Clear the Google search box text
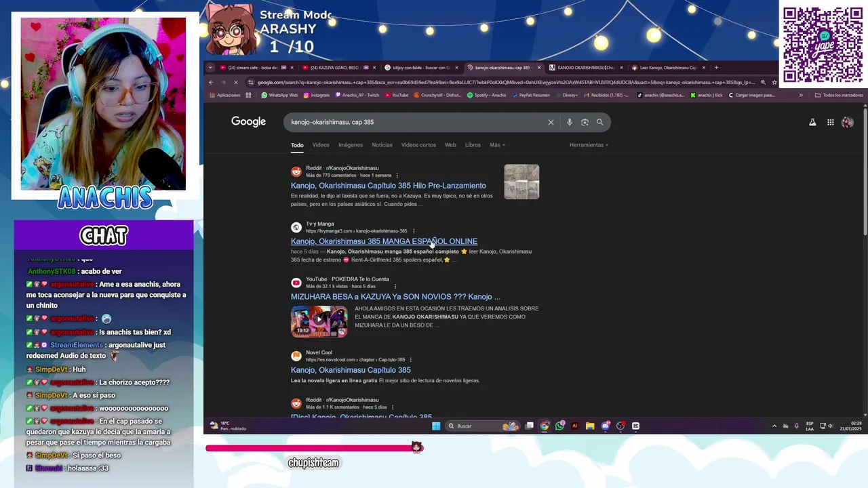The image size is (868, 488). tap(551, 122)
